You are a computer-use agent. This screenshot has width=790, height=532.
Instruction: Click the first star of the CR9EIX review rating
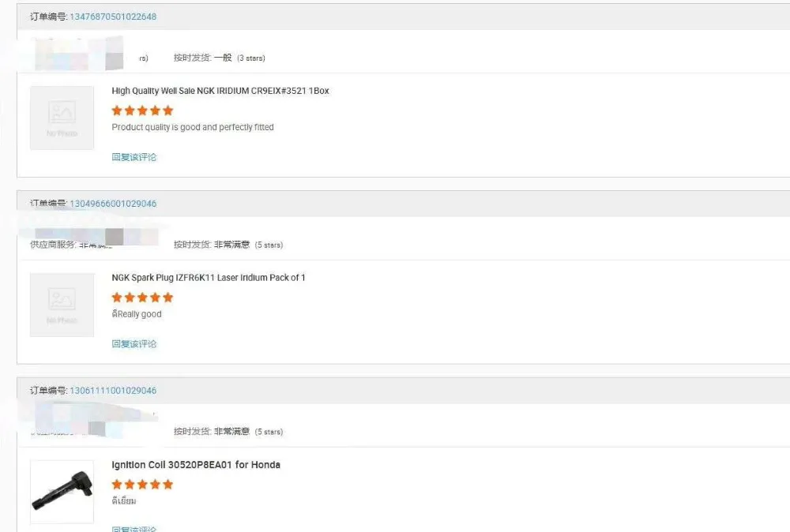point(117,111)
